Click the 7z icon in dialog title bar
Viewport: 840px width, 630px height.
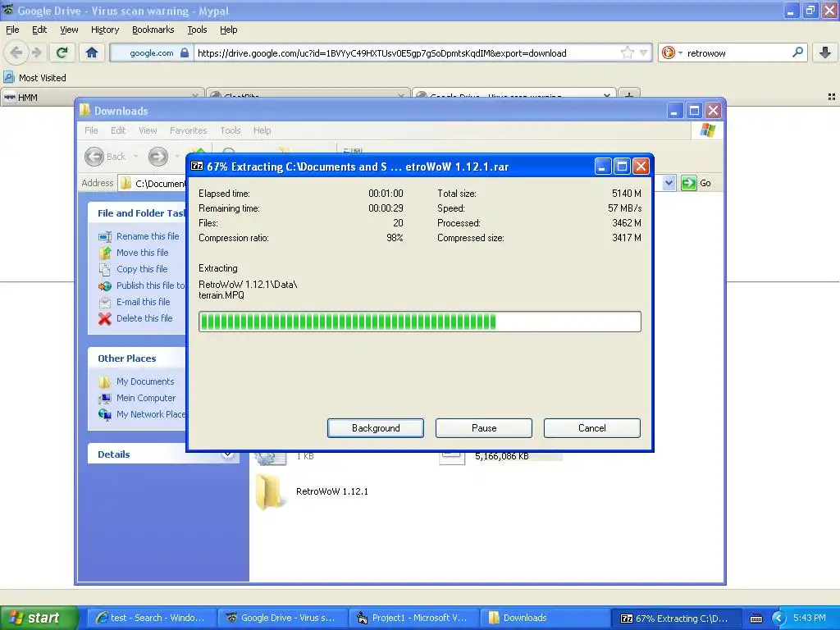(x=197, y=166)
